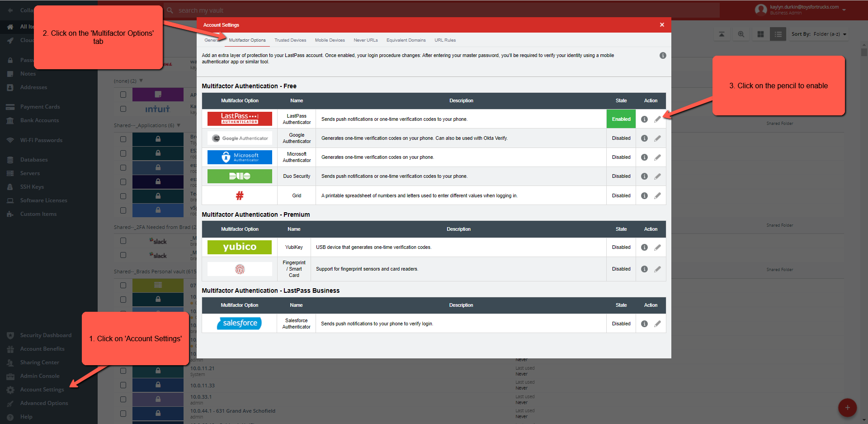Image resolution: width=868 pixels, height=424 pixels.
Task: Click the yubico logo tile
Action: [240, 247]
